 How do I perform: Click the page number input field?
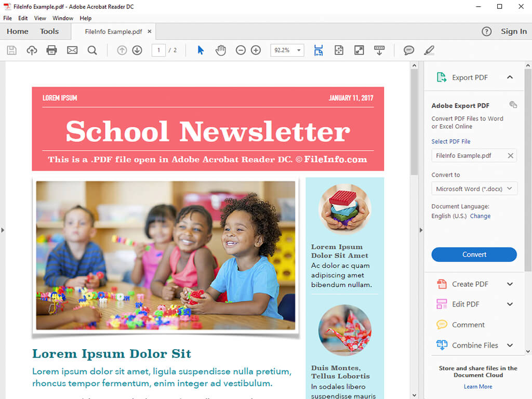158,50
